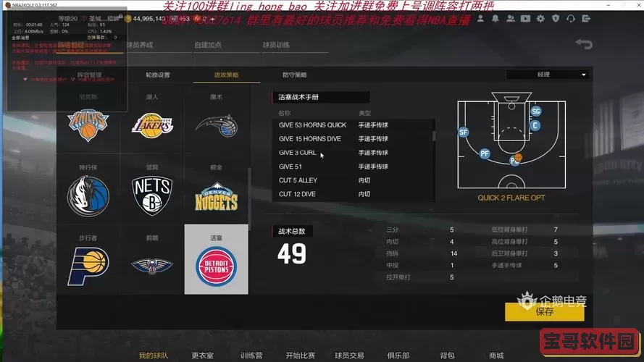Viewport: 644px width, 362px height.
Task: Select the New Orleans Pelicans logo
Action: click(152, 266)
